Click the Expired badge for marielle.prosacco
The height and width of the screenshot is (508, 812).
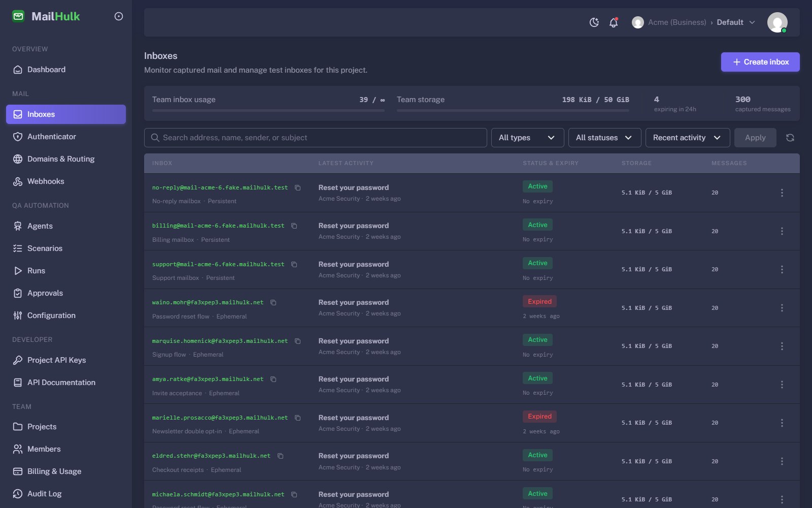tap(539, 417)
